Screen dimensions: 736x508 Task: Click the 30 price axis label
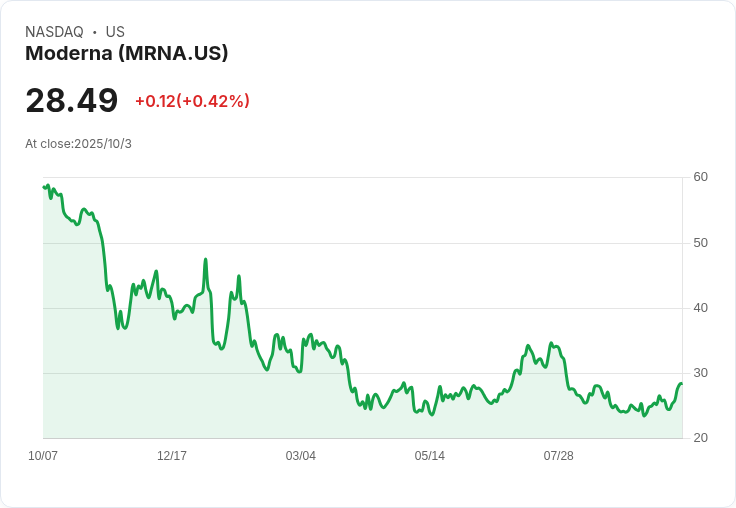pyautogui.click(x=700, y=373)
